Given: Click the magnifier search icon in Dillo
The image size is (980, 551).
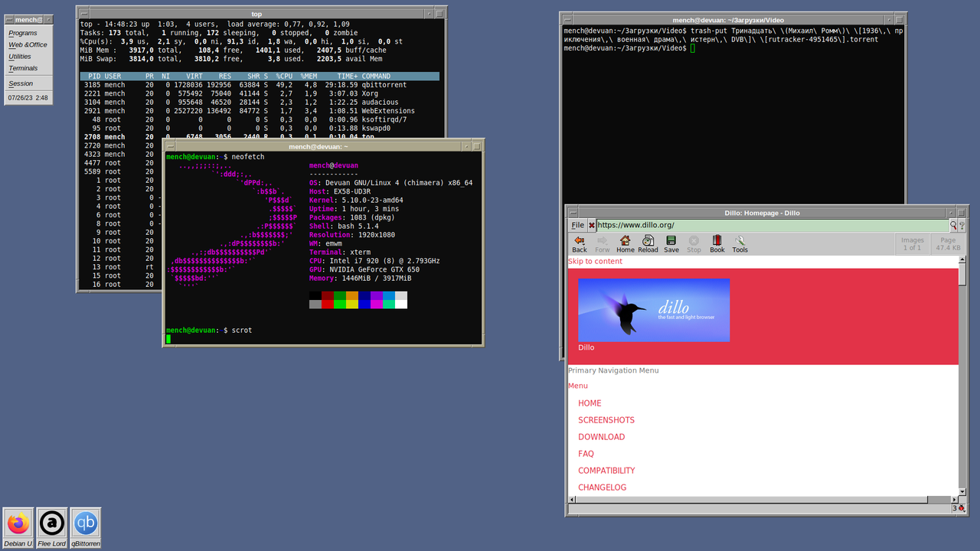Looking at the screenshot, I should click(x=953, y=226).
